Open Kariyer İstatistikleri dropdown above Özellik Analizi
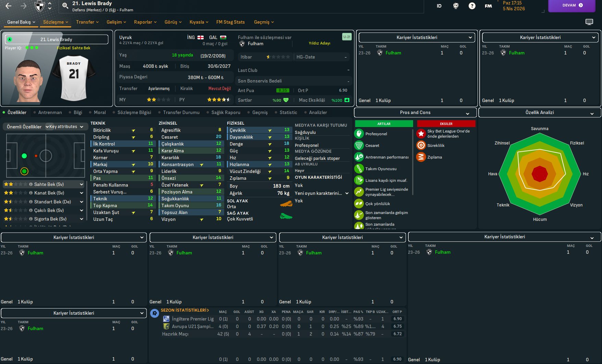This screenshot has width=602, height=364. [540, 37]
